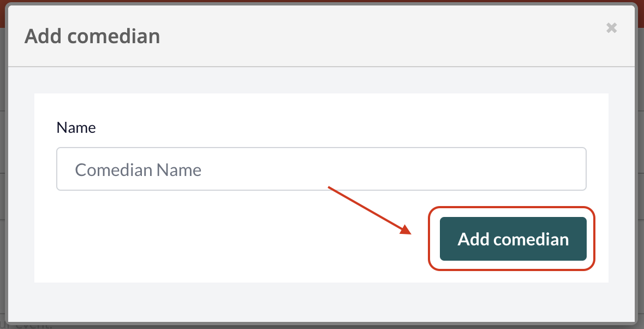Click the dimmed backdrop right of the modal
The image size is (644, 329).
tap(641, 164)
